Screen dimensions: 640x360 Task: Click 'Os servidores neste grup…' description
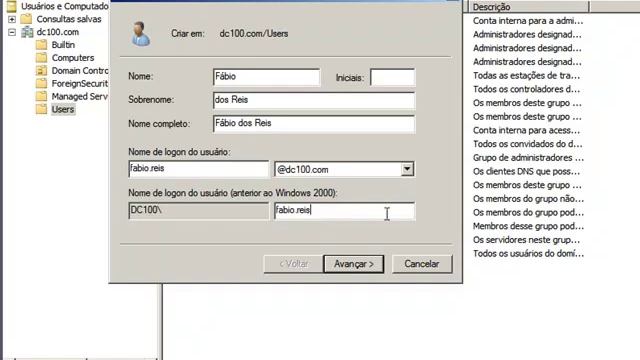point(526,240)
